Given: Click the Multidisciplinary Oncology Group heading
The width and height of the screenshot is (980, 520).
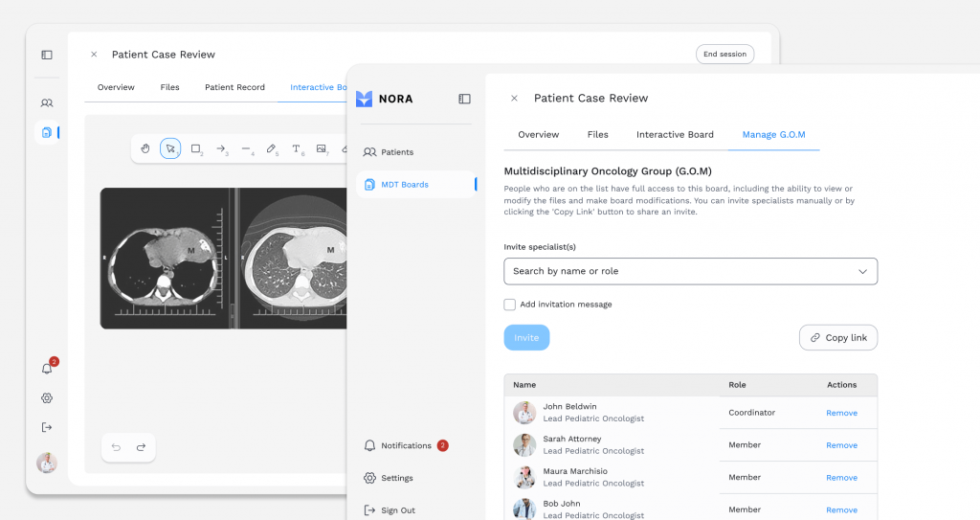Looking at the screenshot, I should tap(608, 170).
